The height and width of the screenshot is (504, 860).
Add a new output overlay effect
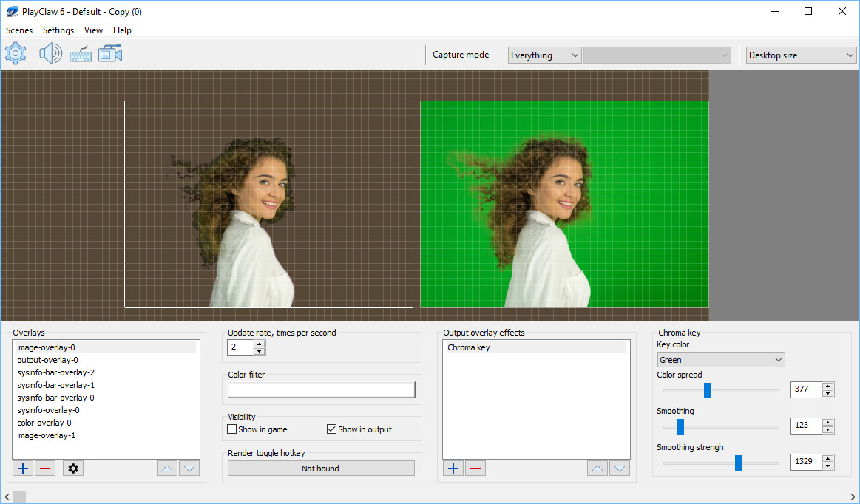click(x=453, y=468)
